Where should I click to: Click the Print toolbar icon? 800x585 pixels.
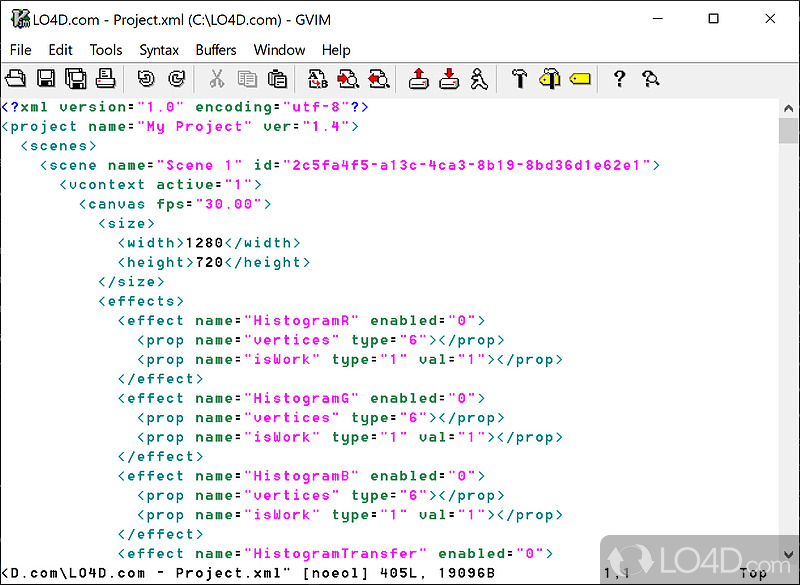106,79
